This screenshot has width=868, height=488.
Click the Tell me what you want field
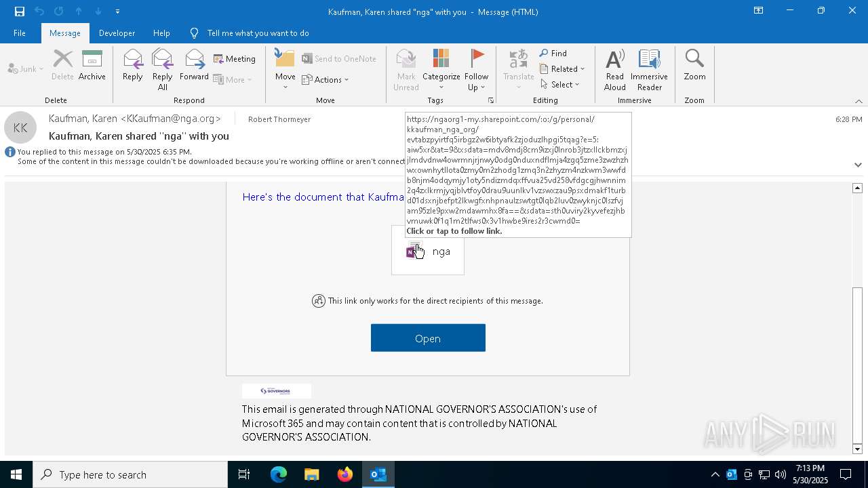[258, 33]
